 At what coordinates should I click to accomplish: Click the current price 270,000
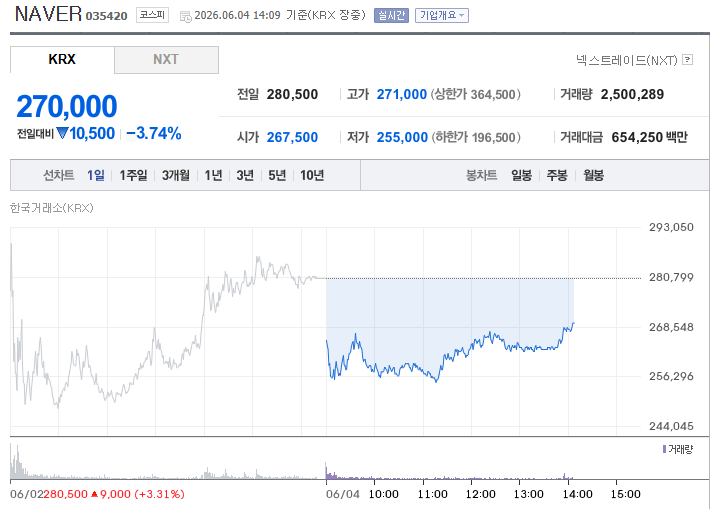click(67, 106)
